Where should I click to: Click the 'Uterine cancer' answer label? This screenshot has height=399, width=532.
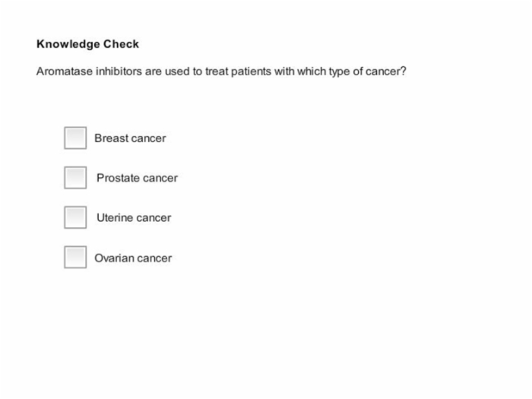coord(134,218)
